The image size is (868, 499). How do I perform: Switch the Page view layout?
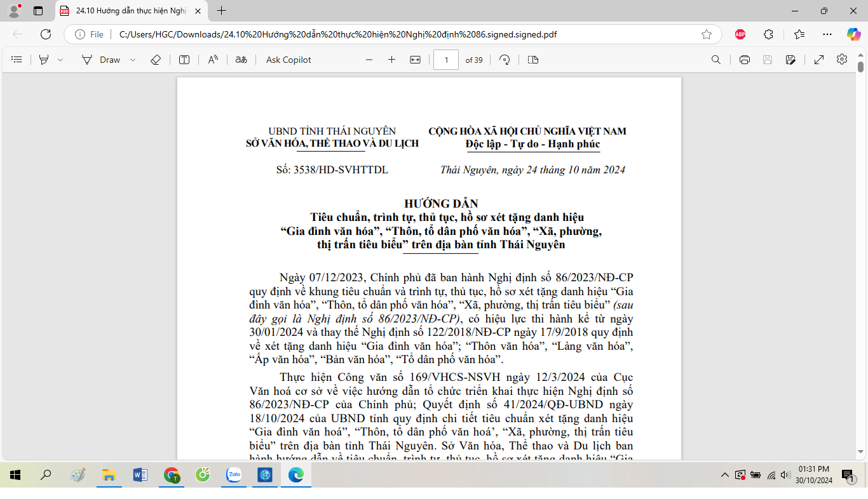pyautogui.click(x=533, y=60)
